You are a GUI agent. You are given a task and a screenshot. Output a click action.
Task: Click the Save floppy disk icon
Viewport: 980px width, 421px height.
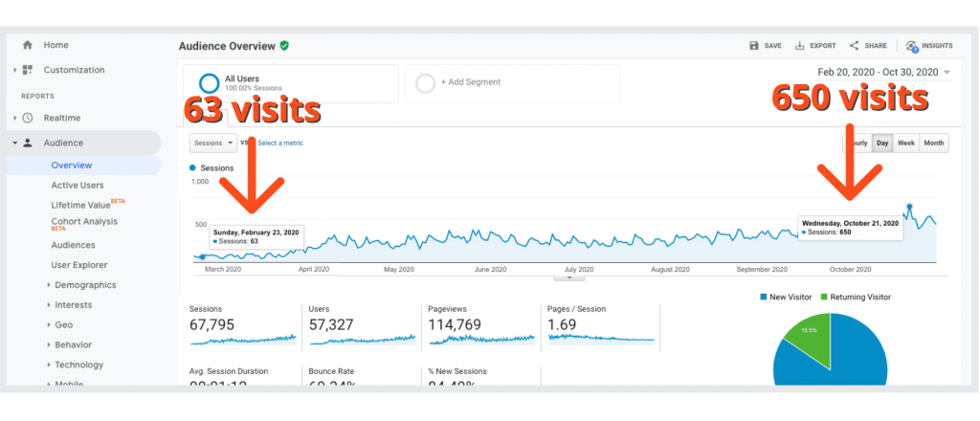tap(754, 46)
